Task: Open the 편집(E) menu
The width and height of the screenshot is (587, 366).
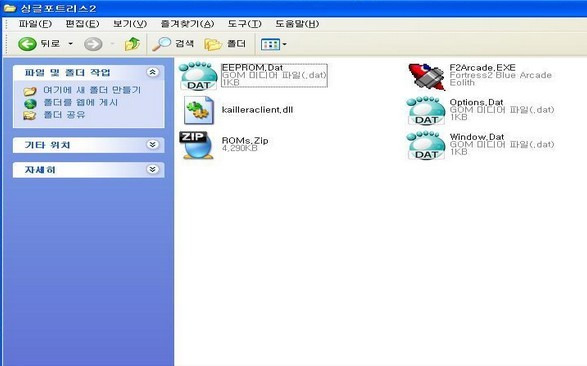Action: click(x=82, y=24)
